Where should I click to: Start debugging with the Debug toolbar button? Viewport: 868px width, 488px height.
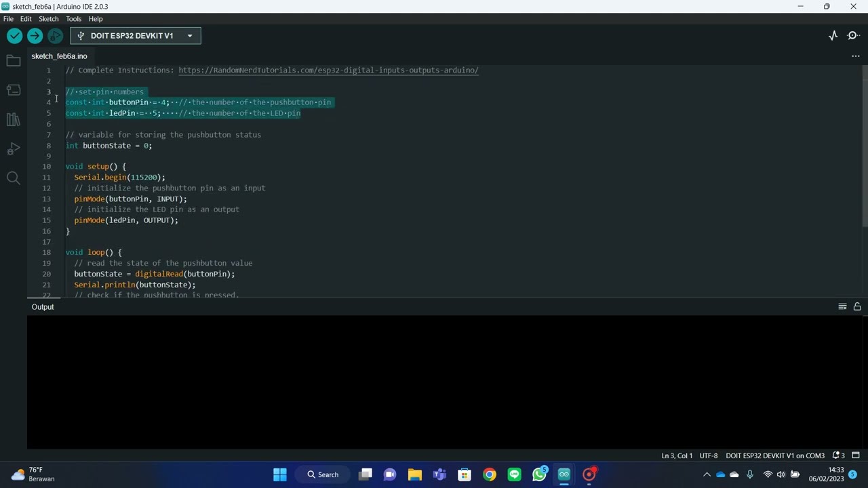[x=56, y=36]
